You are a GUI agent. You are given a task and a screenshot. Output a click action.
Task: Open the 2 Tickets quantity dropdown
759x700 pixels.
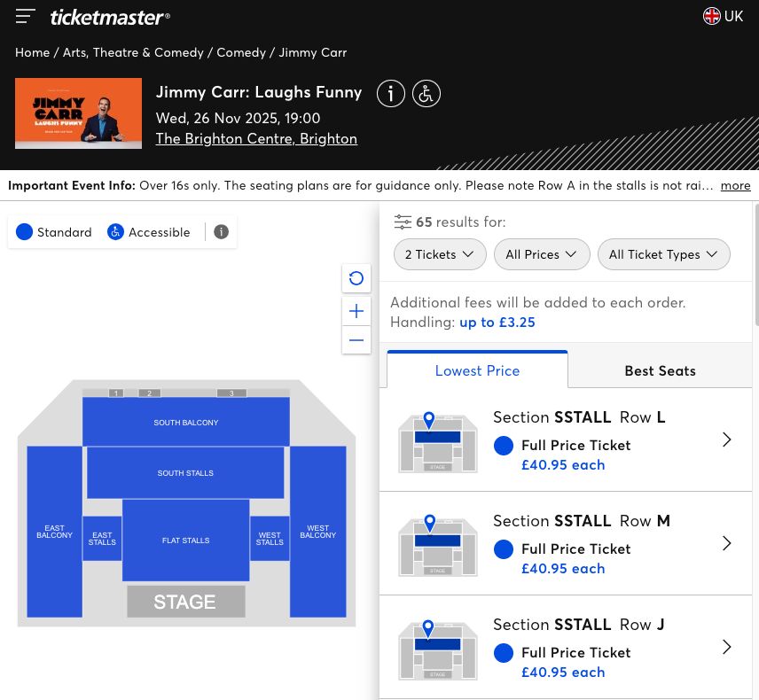(x=440, y=254)
